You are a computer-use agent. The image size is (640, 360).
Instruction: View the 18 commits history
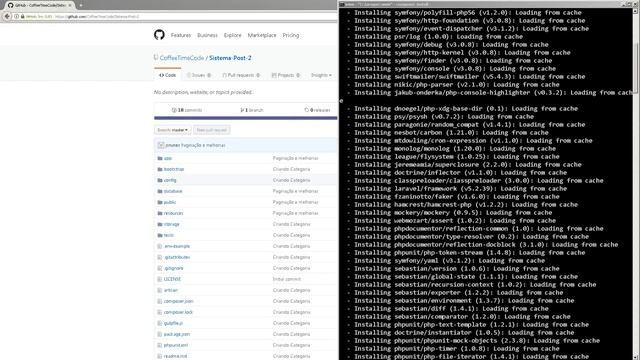[x=187, y=110]
